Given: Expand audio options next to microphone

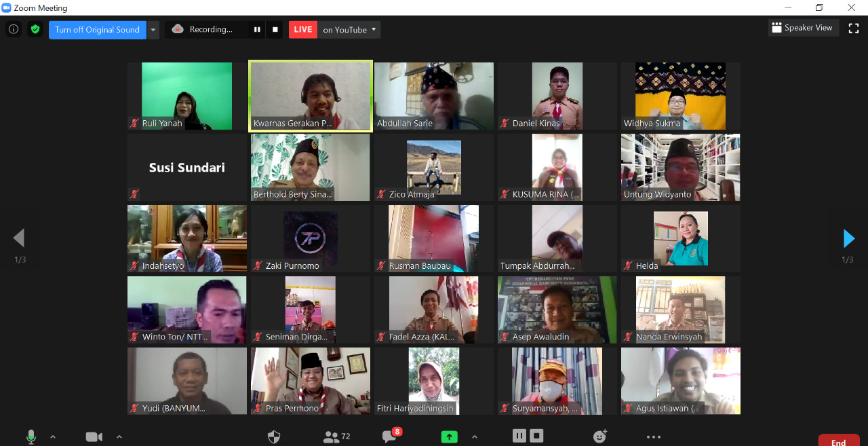Looking at the screenshot, I should coord(53,436).
